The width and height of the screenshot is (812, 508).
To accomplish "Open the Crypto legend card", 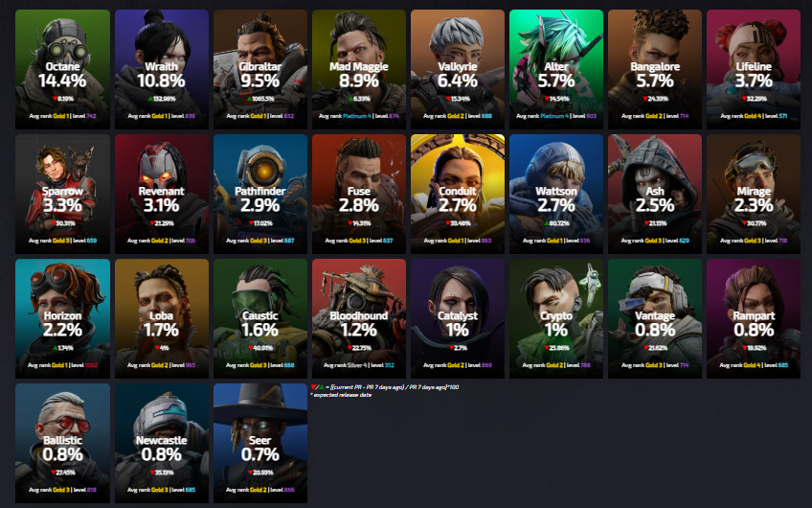I will 556,318.
